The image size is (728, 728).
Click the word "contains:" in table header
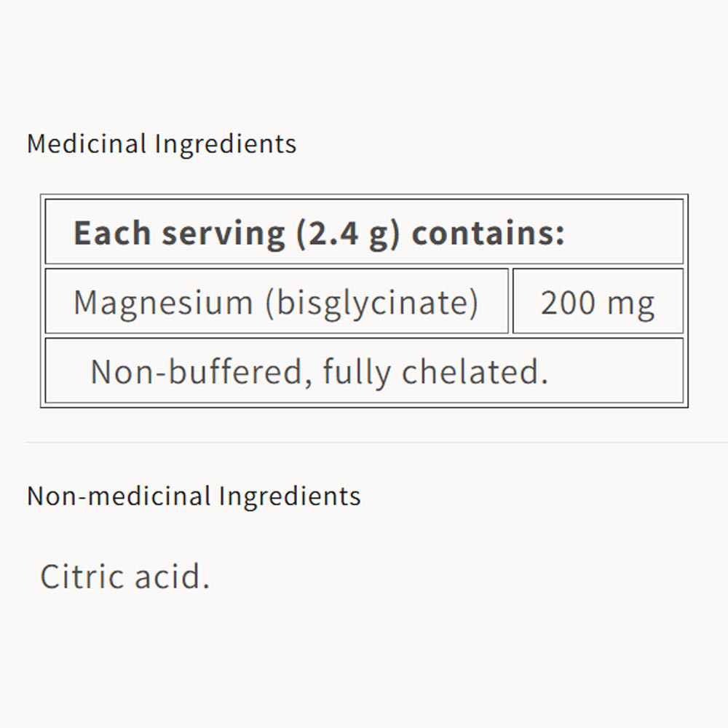pyautogui.click(x=488, y=233)
